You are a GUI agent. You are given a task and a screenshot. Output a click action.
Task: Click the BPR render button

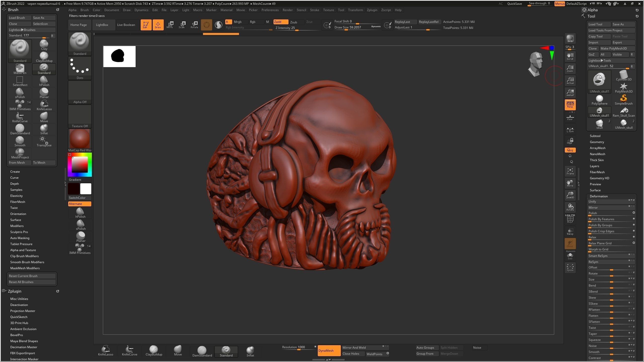click(x=570, y=38)
